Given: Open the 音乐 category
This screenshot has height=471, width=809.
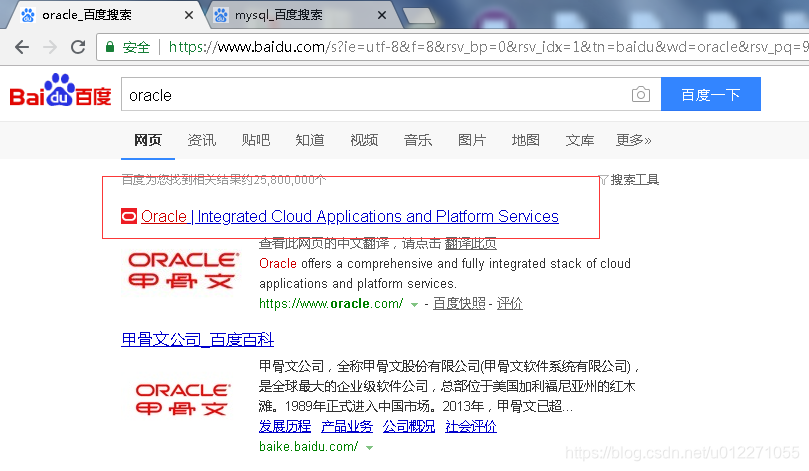Looking at the screenshot, I should tap(418, 140).
